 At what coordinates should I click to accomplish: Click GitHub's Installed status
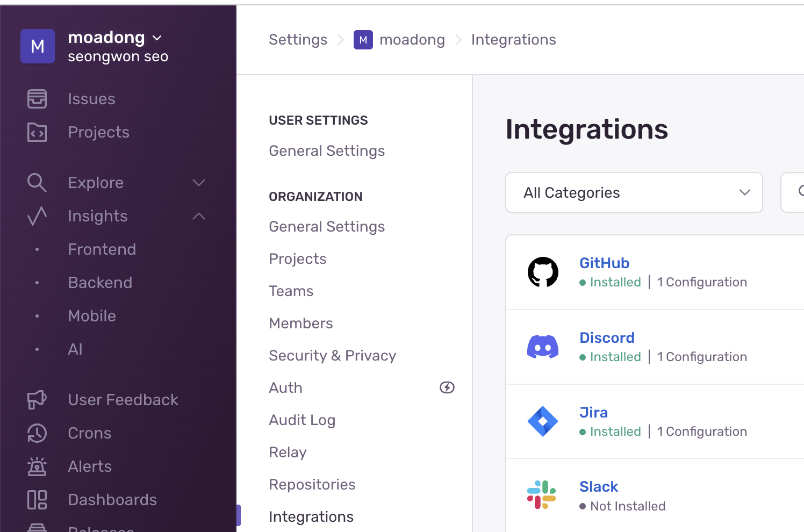tap(611, 282)
